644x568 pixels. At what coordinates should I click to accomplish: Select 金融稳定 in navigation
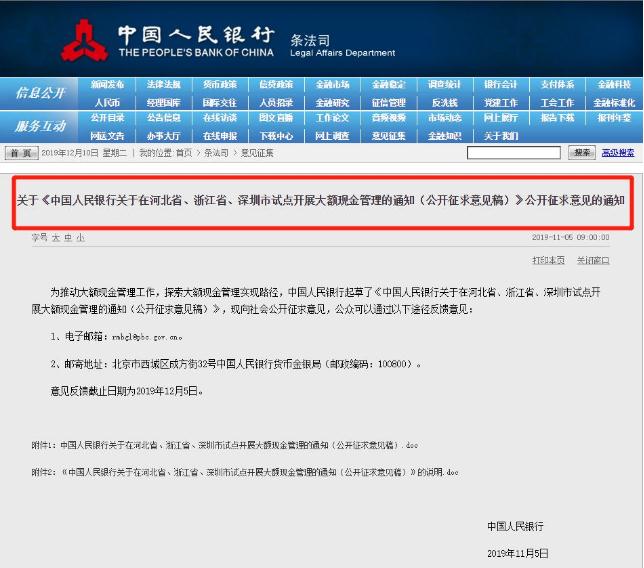click(x=389, y=85)
